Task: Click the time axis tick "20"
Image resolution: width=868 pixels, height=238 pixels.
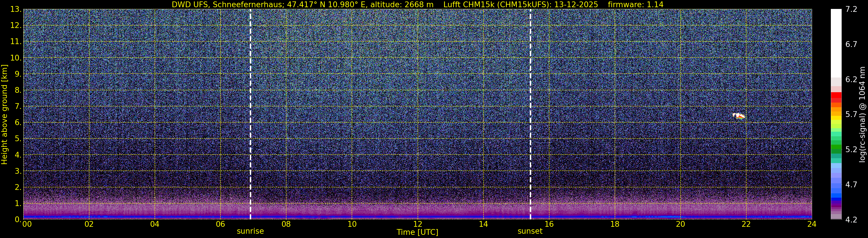Action: [x=680, y=224]
